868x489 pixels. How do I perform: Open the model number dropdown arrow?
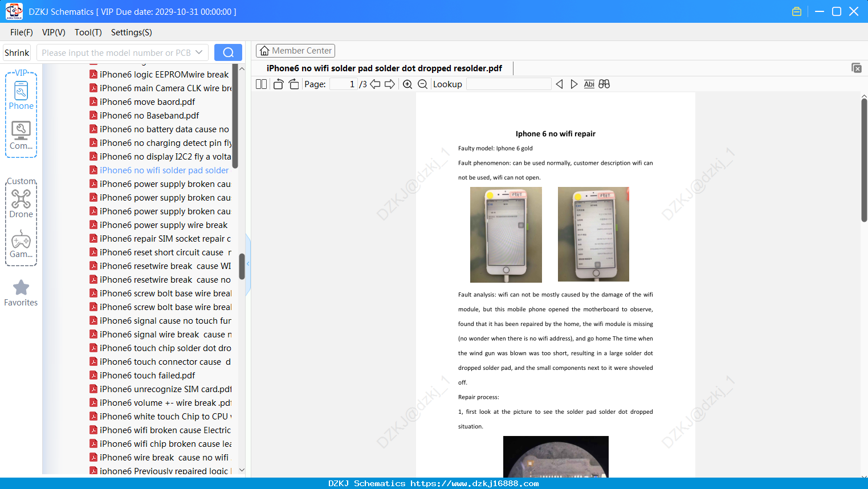[199, 52]
